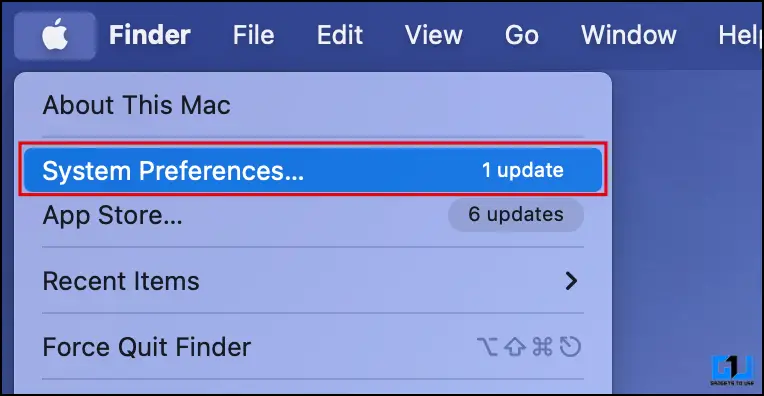Open the partially visible Help menu
This screenshot has height=396, width=764.
740,35
